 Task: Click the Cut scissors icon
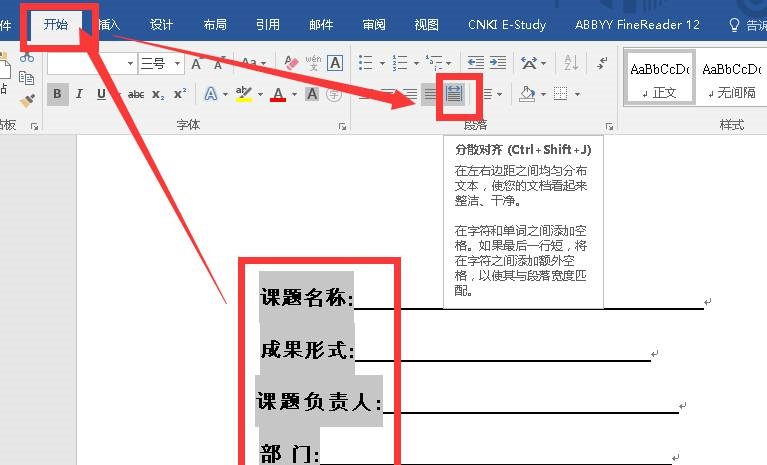27,58
